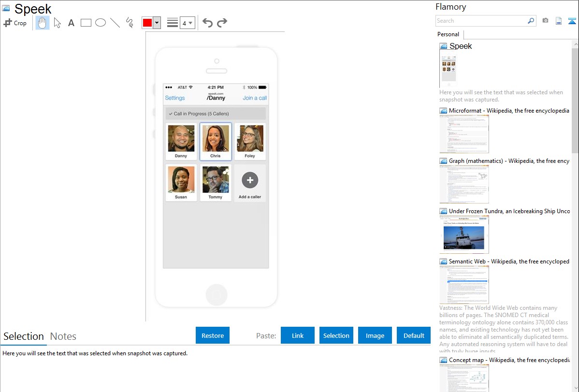
Task: Open the Under Frozen Tundra snapshot thumbnail
Action: point(464,234)
